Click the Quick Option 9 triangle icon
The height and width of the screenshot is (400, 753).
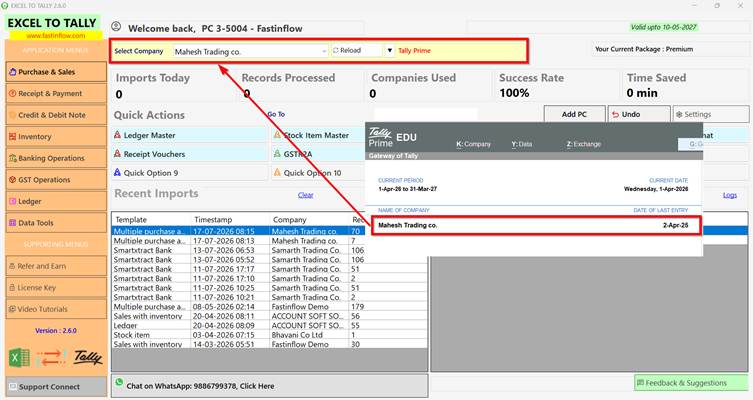point(117,172)
